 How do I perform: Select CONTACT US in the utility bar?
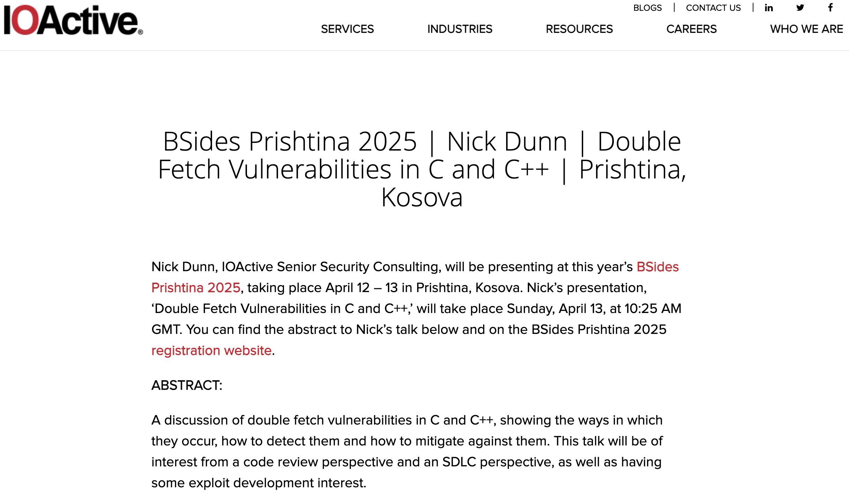[714, 7]
